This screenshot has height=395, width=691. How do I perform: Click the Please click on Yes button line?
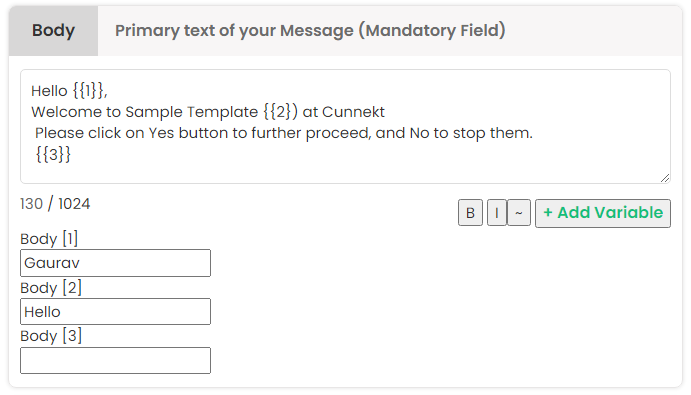click(x=284, y=133)
